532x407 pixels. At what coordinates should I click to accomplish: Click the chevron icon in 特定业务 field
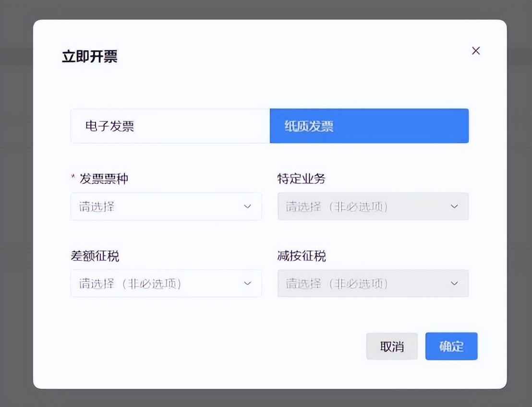454,206
